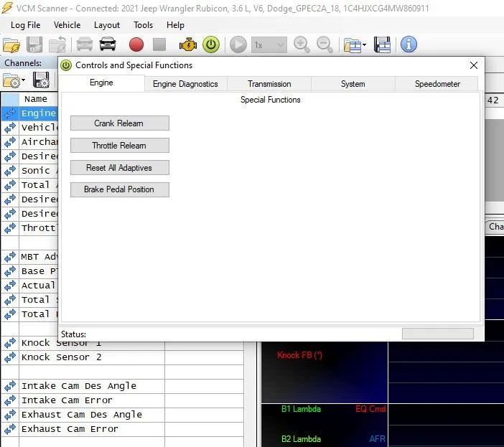The height and width of the screenshot is (447, 504).
Task: Select the highlighted Engine channel row
Action: click(29, 113)
